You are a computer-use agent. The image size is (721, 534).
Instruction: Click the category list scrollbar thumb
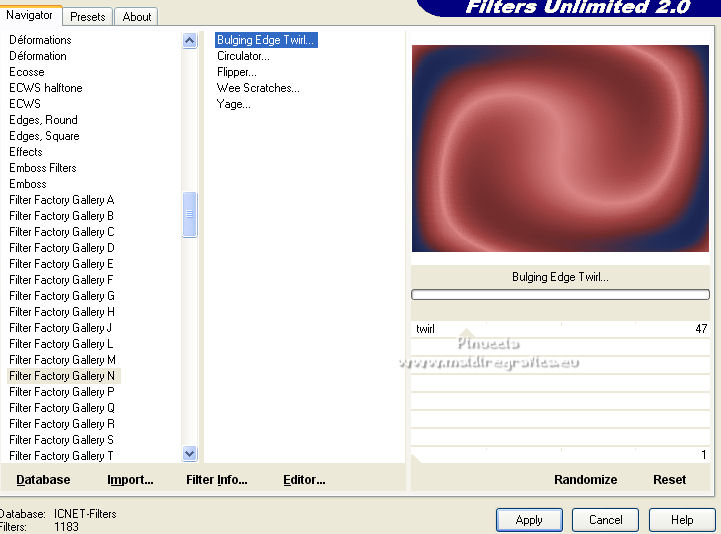(x=189, y=214)
